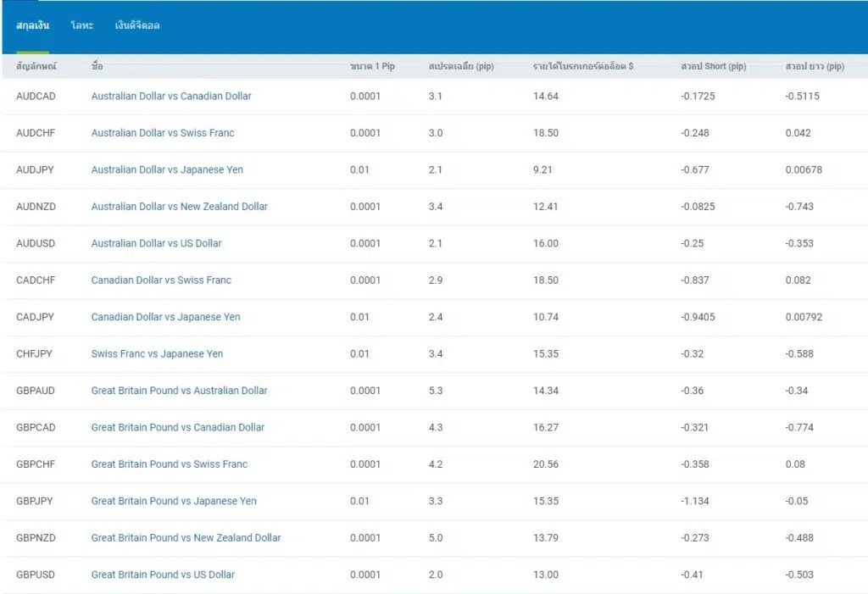Click swap short value -0.837
This screenshot has width=868, height=594.
pos(695,280)
